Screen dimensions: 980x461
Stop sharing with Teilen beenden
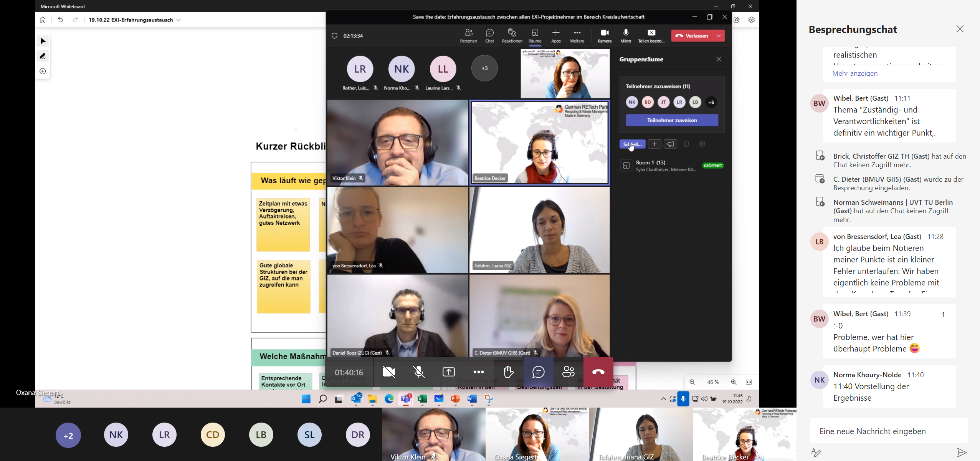[x=651, y=36]
